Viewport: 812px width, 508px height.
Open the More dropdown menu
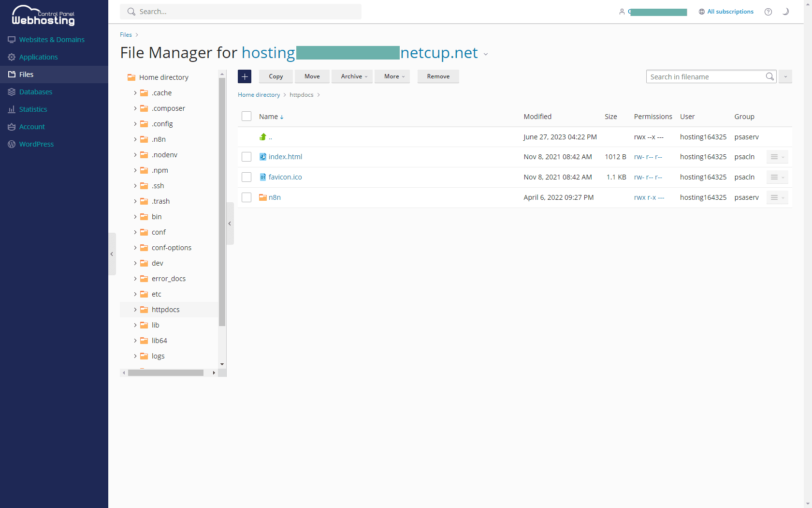pos(392,76)
